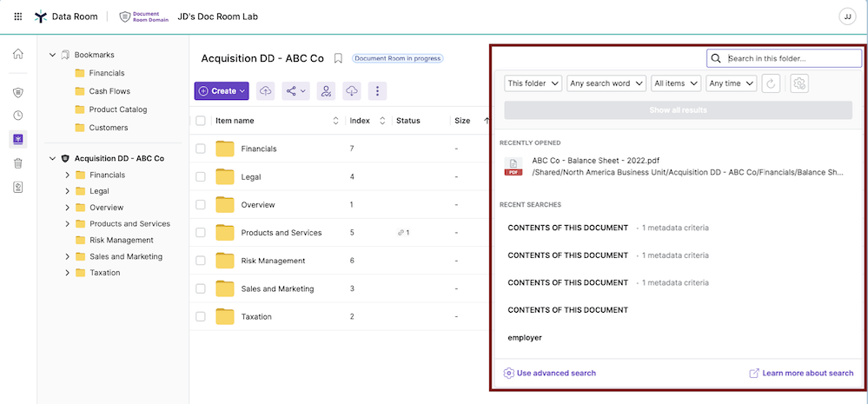Click the shield icon beside Acquisition DD tree node
Image resolution: width=868 pixels, height=404 pixels.
[x=65, y=158]
